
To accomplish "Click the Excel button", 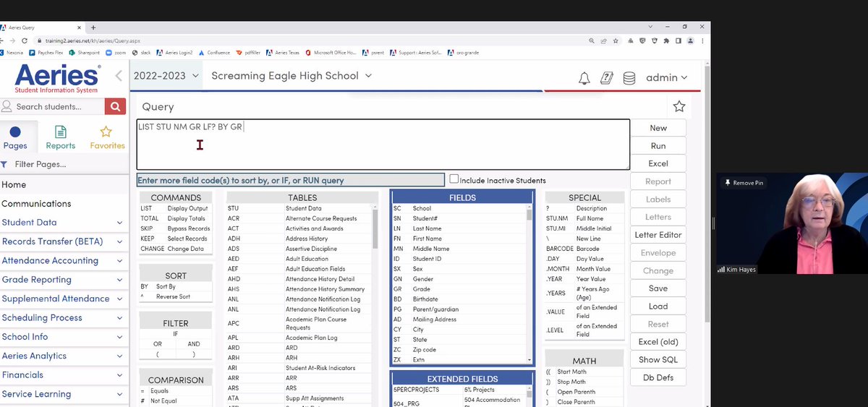I will click(x=658, y=163).
